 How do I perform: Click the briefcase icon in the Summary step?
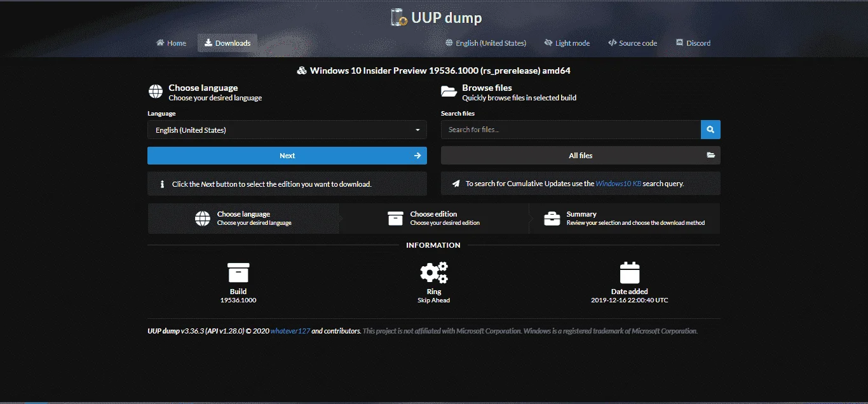(x=552, y=219)
